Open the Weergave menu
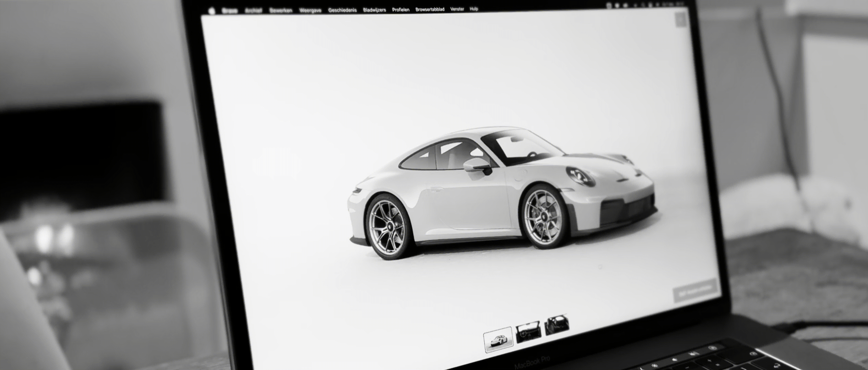The width and height of the screenshot is (868, 370). point(310,10)
